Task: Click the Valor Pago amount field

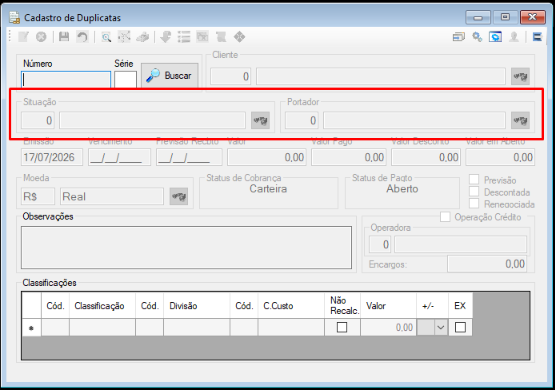Action: [349, 157]
